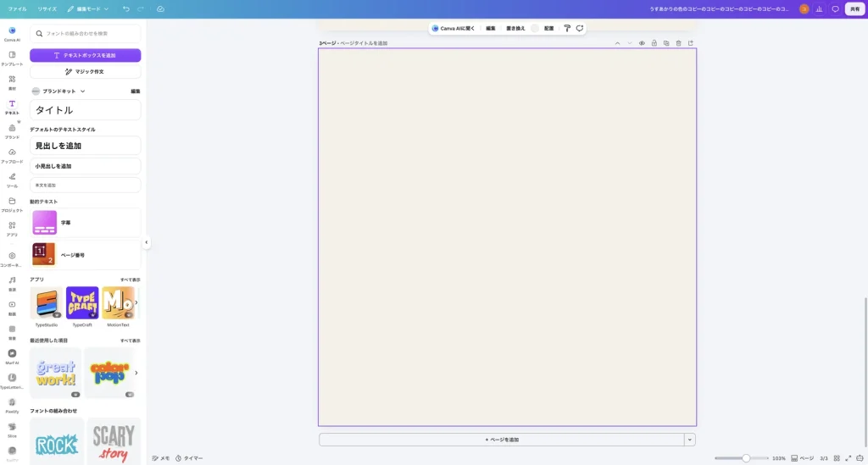
Task: Click the 103% zoom percentage value
Action: 779,458
